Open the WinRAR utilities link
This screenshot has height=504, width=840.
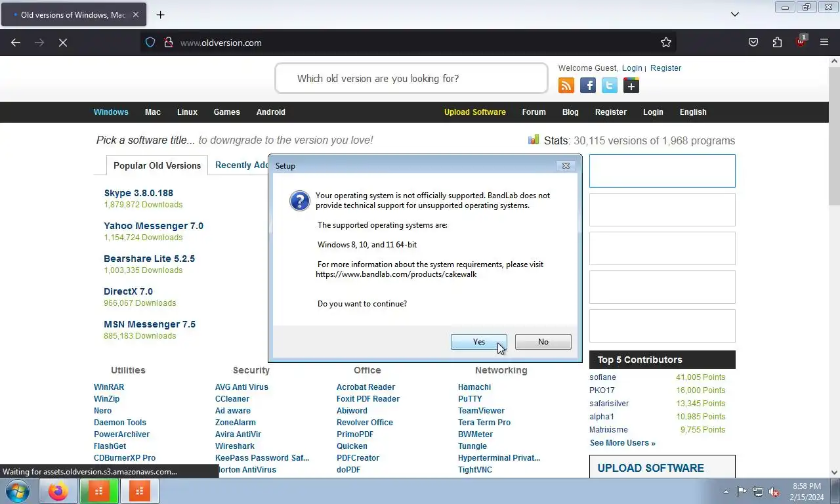point(109,387)
